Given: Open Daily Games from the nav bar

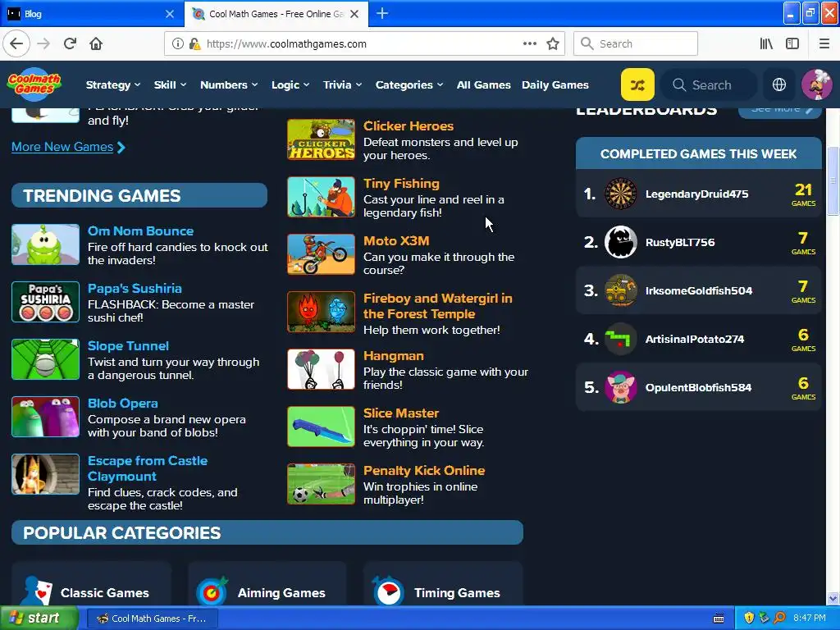Looking at the screenshot, I should click(x=555, y=84).
